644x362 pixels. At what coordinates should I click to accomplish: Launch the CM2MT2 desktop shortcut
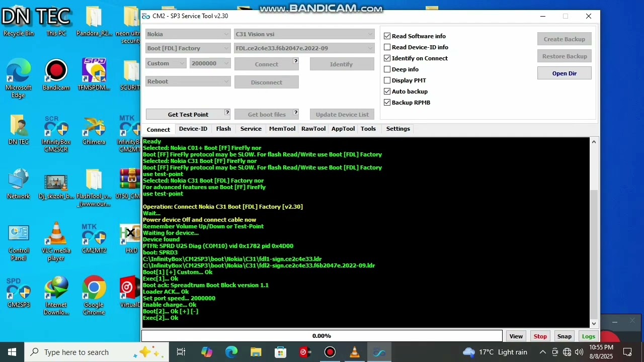click(x=94, y=238)
